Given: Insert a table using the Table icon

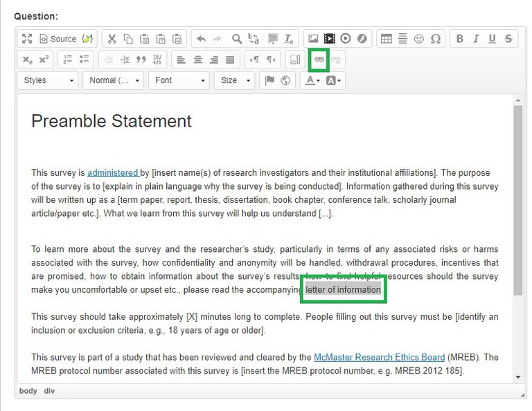Looking at the screenshot, I should tap(387, 39).
